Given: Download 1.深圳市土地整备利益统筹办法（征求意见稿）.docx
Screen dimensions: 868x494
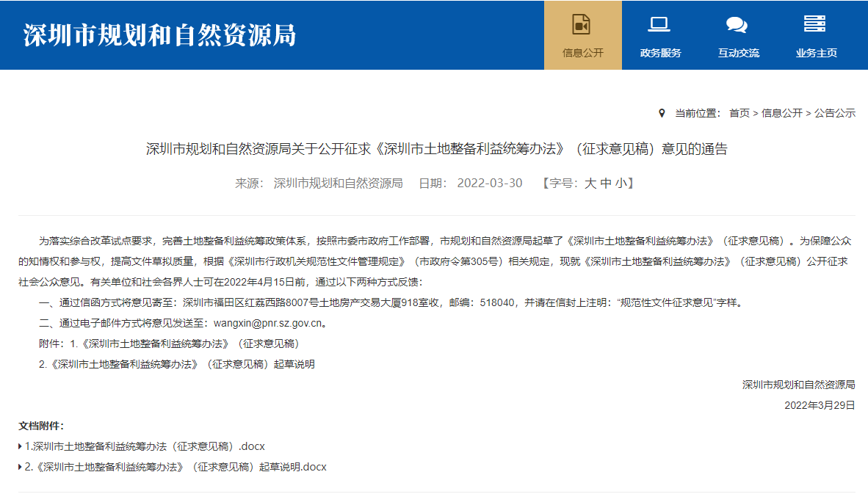Looking at the screenshot, I should [x=145, y=446].
